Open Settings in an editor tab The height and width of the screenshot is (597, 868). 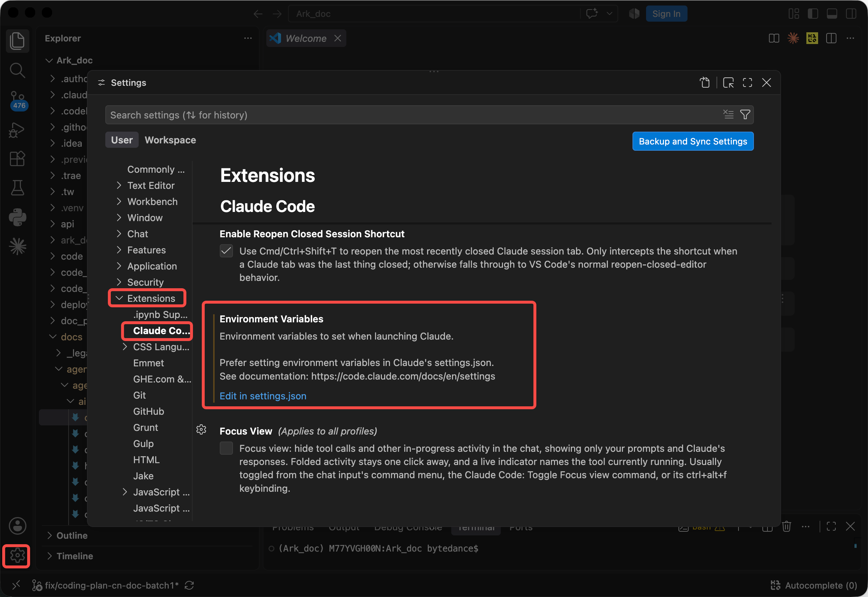tap(728, 82)
